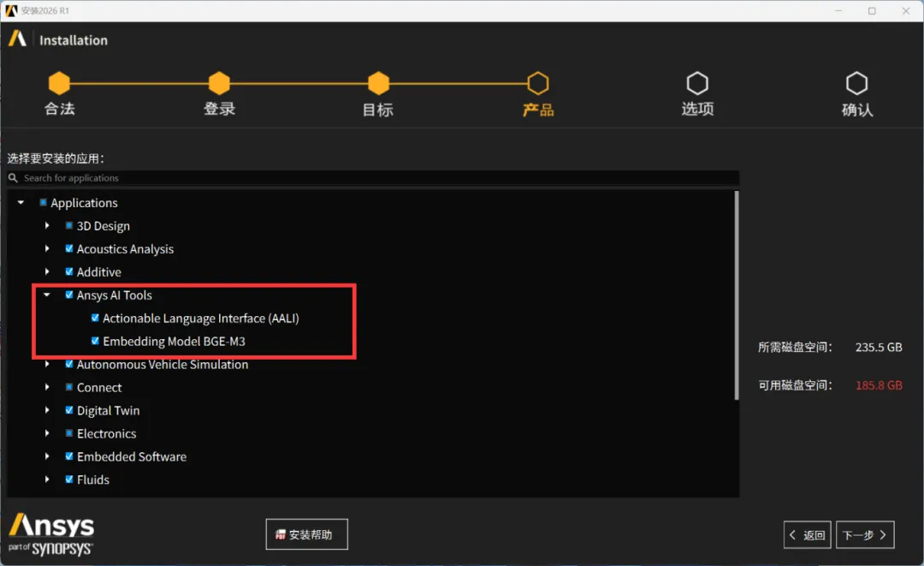Uncheck Embedded Software checkbox

69,456
